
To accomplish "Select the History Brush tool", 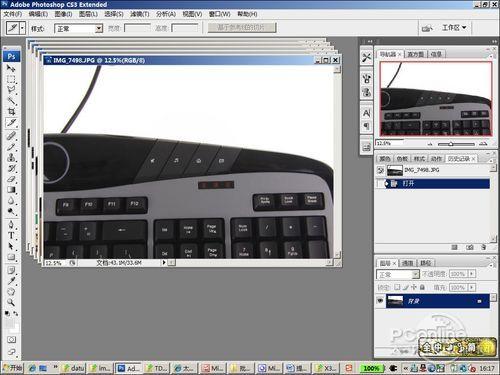I will tap(11, 168).
